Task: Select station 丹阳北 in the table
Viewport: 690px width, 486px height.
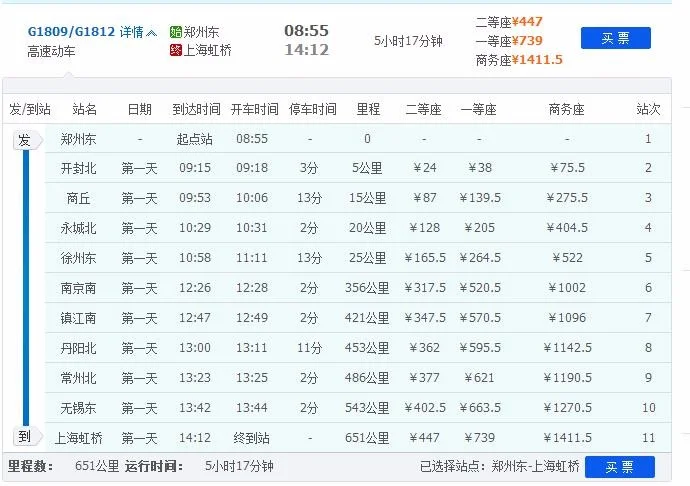Action: tap(78, 348)
